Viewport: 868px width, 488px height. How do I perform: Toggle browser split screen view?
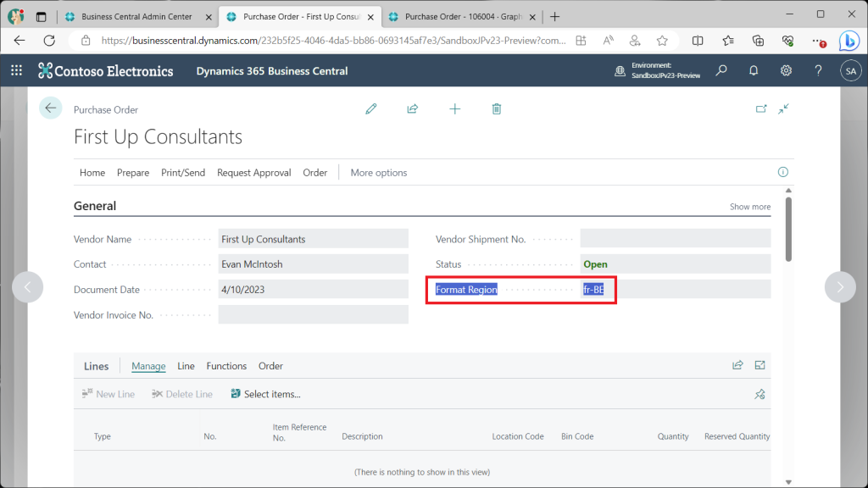pos(698,41)
